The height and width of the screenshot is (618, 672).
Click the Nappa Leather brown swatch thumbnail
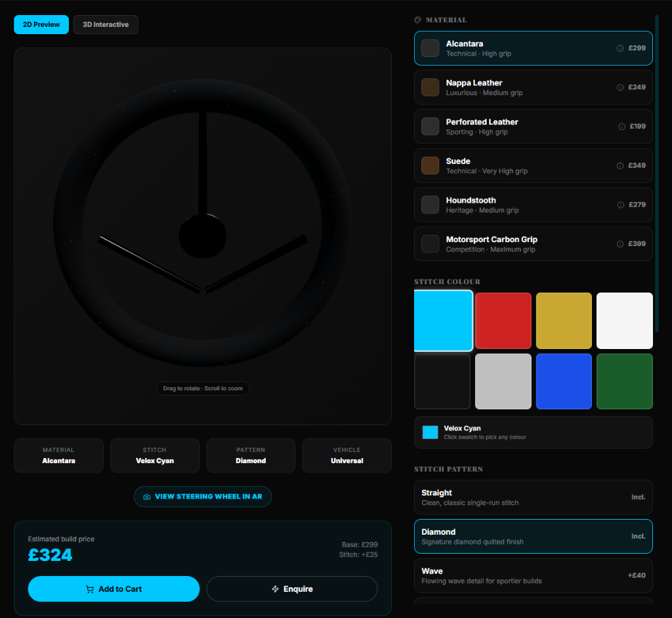(x=430, y=87)
